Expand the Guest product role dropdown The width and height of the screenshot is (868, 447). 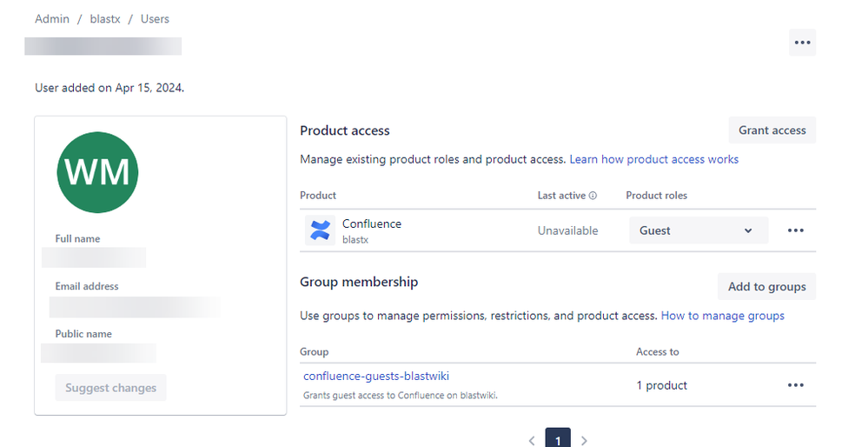pos(699,230)
